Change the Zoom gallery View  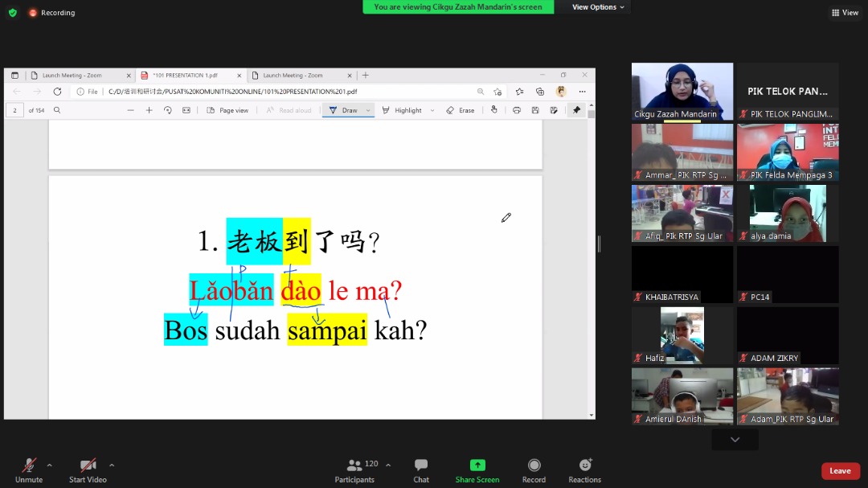845,13
